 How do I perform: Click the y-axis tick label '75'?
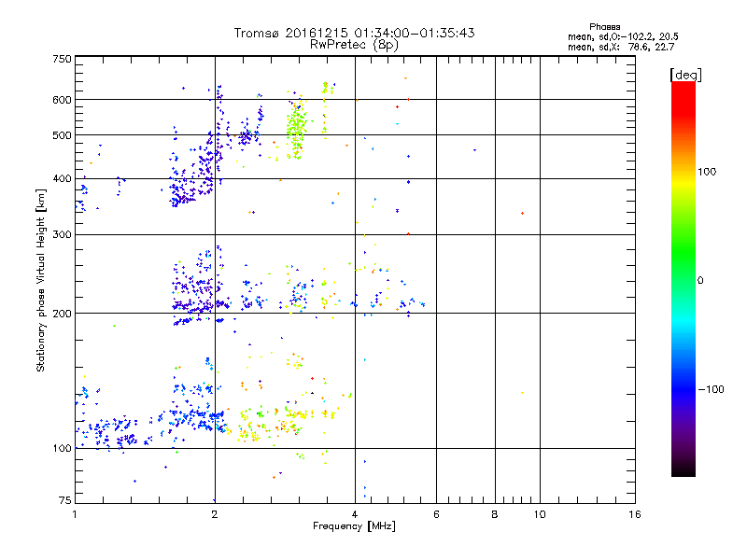point(65,500)
